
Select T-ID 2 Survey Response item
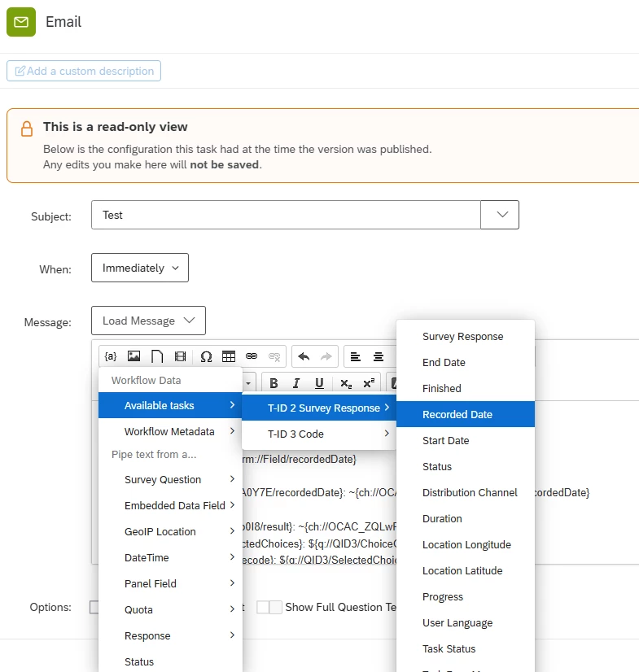point(318,408)
